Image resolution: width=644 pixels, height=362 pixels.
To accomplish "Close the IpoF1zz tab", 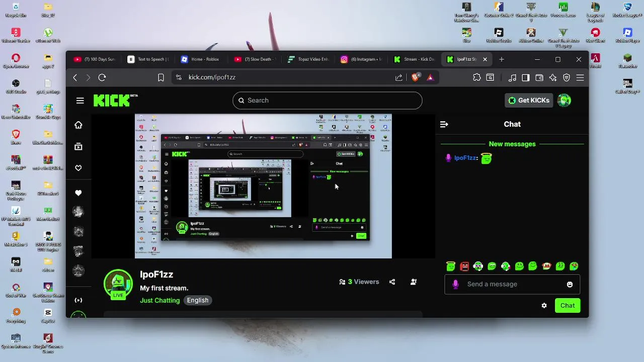I will tap(485, 59).
